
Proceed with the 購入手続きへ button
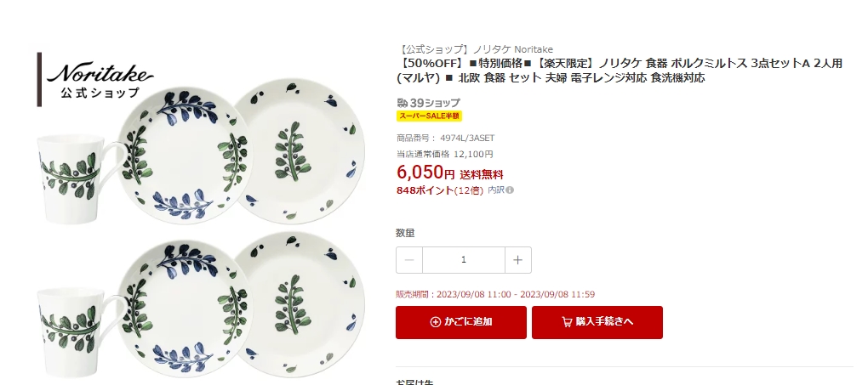[597, 322]
